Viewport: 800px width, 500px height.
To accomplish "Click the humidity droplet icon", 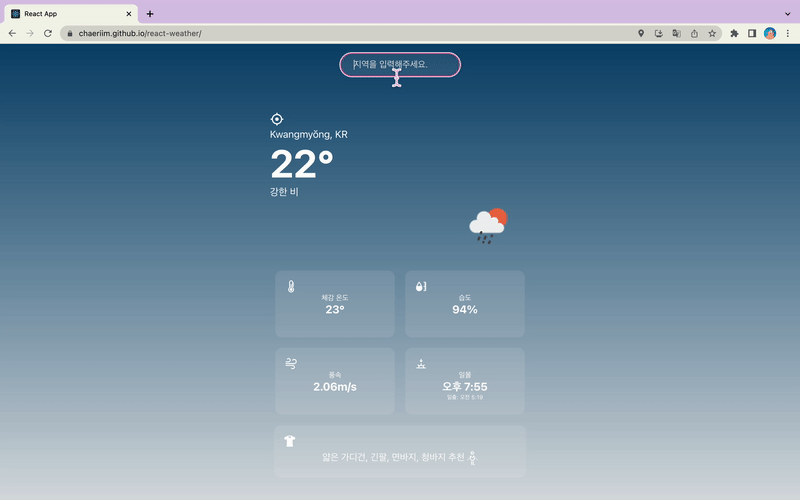I will coord(421,286).
